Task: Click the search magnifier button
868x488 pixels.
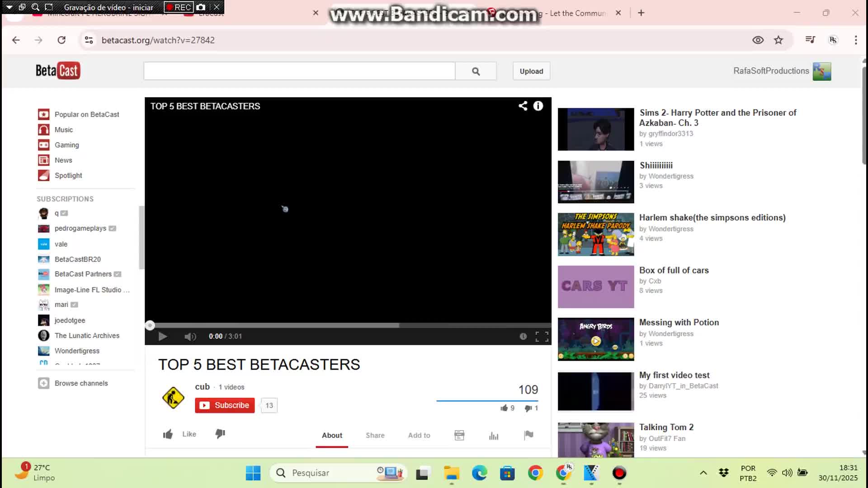Action: pyautogui.click(x=476, y=71)
